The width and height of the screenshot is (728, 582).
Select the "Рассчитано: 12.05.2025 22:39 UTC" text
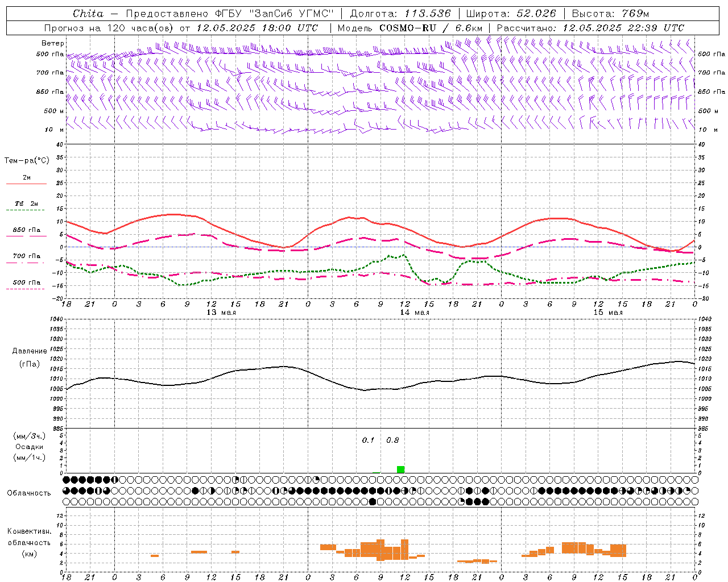coord(590,28)
